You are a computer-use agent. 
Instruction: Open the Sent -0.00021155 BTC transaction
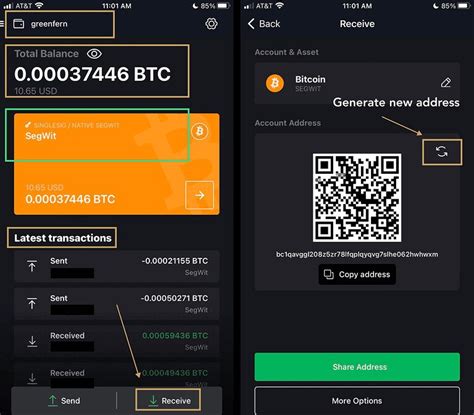(116, 267)
